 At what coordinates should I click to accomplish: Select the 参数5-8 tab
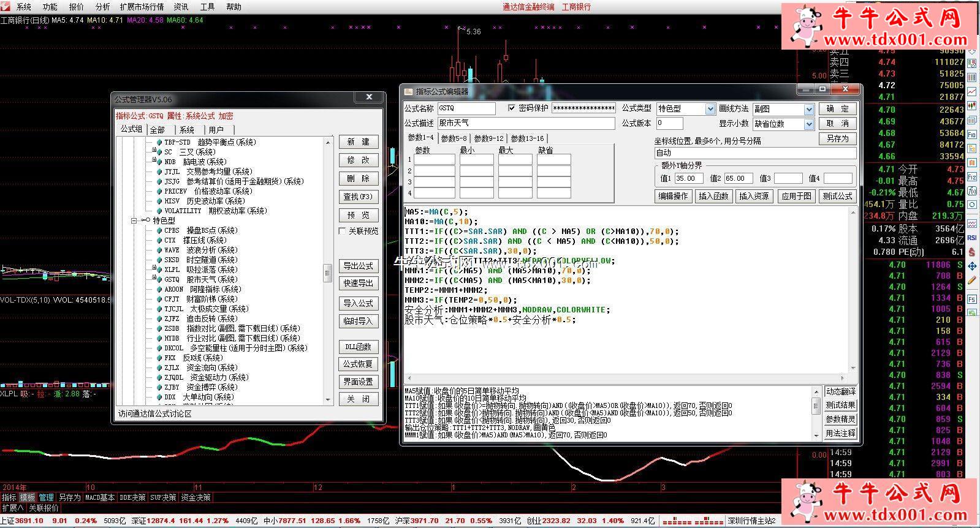454,138
